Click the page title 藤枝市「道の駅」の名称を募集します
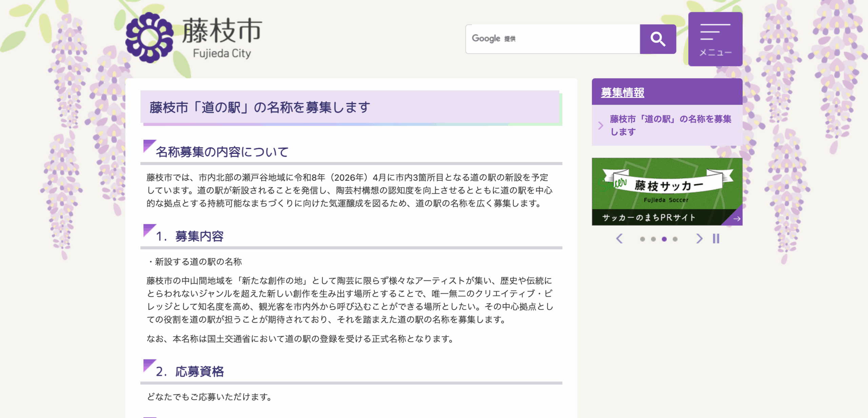868x418 pixels. coord(259,107)
